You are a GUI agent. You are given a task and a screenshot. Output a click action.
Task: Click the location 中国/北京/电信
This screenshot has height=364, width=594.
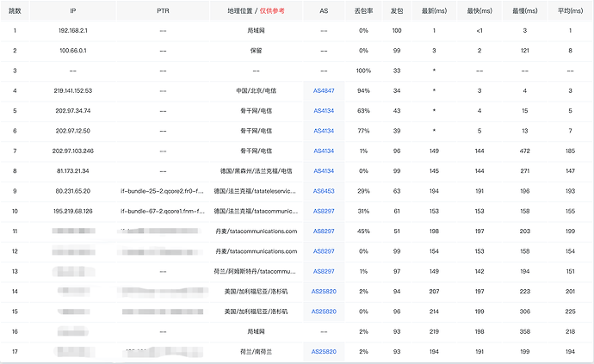[256, 90]
